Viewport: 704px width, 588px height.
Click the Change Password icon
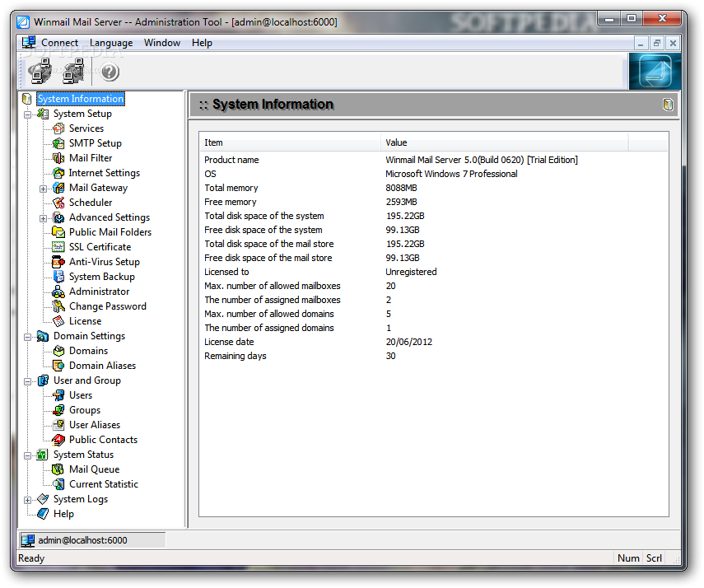pos(58,306)
